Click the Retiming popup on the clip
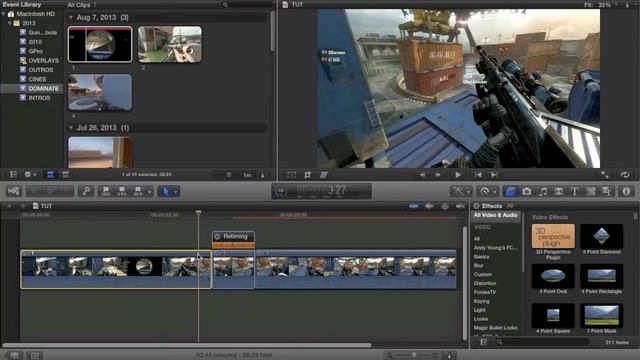640x360 pixels. [233, 236]
